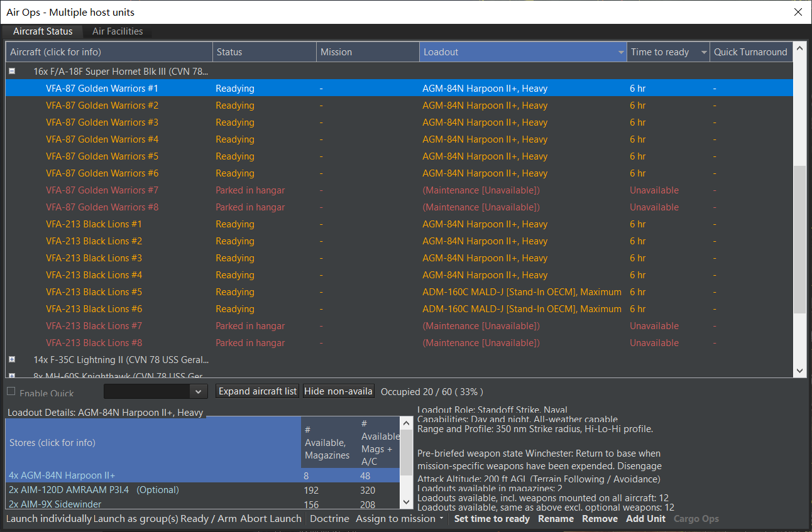Sort by the Quick Turnaround column header
The image size is (812, 532).
coord(751,52)
